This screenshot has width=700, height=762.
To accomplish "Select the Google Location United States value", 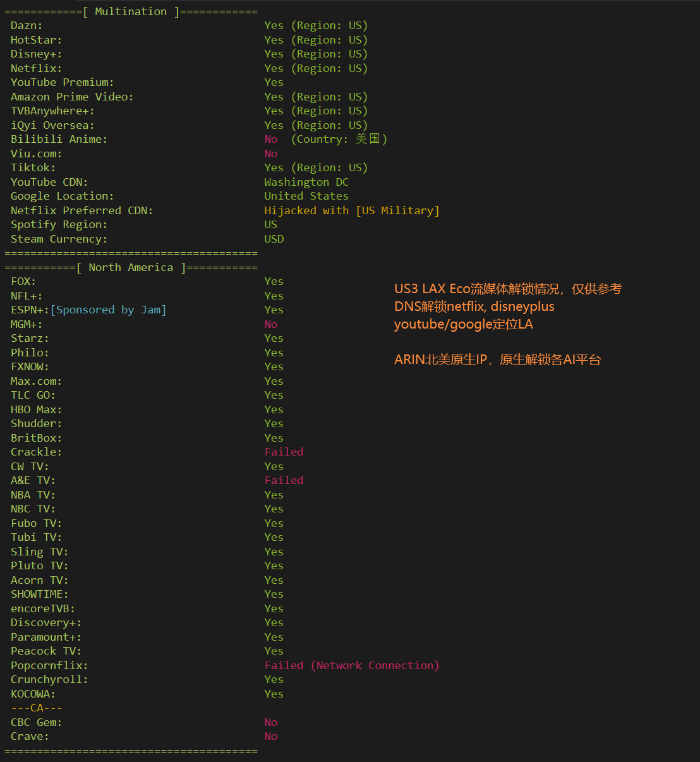I will coord(306,196).
